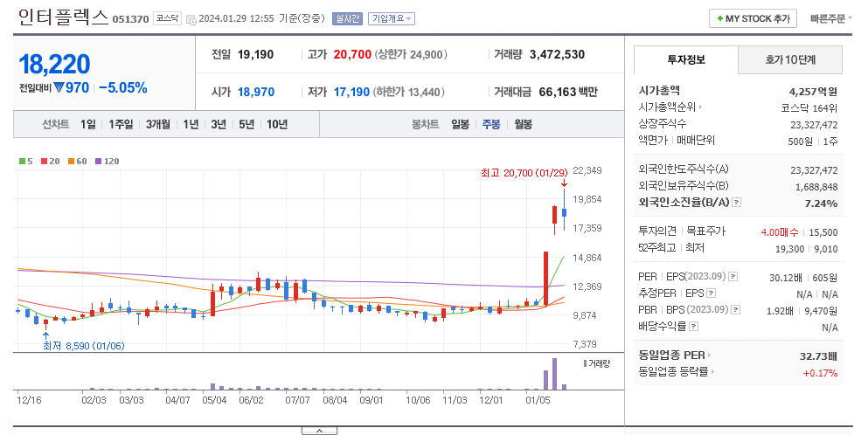
Task: Click the red 20-day moving average legend
Action: click(x=50, y=161)
